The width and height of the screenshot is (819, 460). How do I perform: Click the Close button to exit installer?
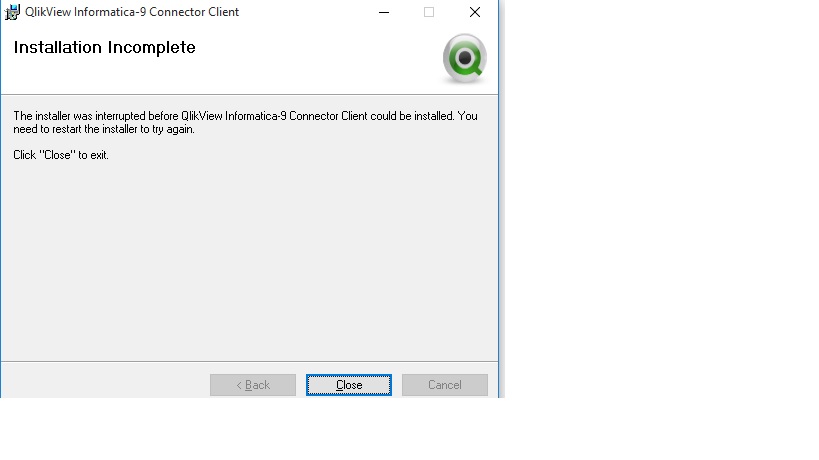349,385
